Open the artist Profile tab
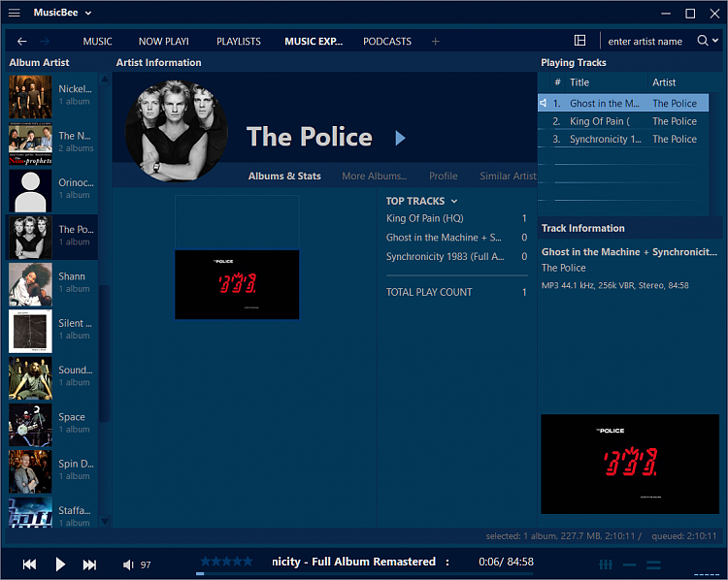This screenshot has width=728, height=580. pos(443,176)
